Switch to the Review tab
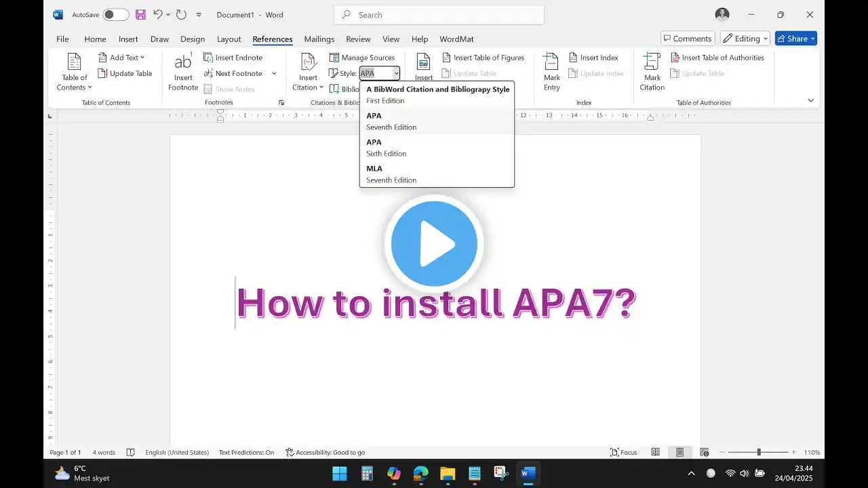Viewport: 868px width, 488px height. click(x=358, y=39)
